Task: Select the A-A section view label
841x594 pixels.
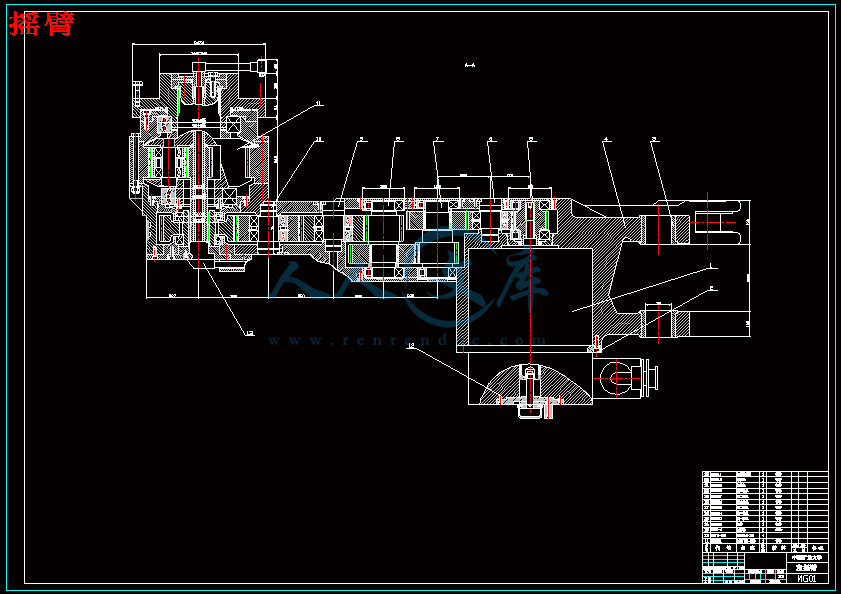Action: click(x=470, y=65)
